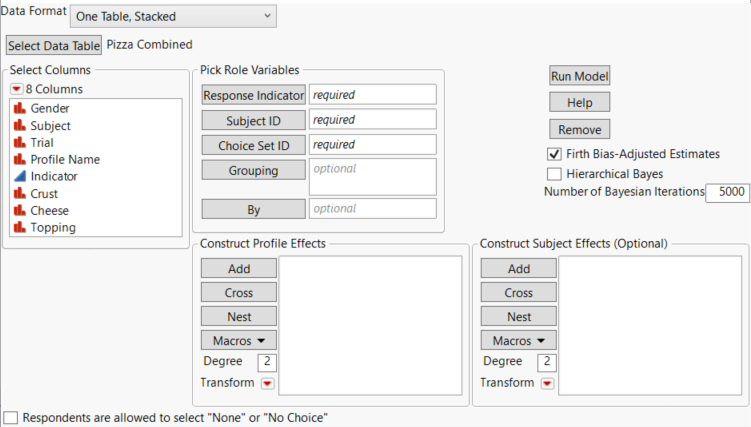Click the Topping column's nominal icon
The width and height of the screenshot is (751, 427).
pos(19,227)
